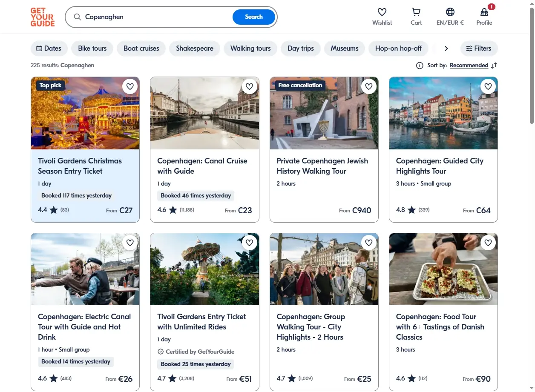Click the sliders icon in Filters button
Screen dimensions: 535x392
point(469,49)
